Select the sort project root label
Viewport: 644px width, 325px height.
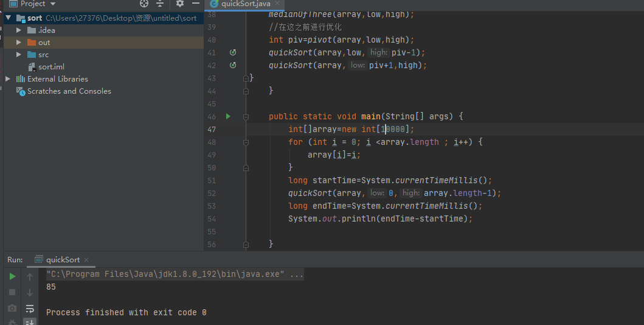(35, 18)
